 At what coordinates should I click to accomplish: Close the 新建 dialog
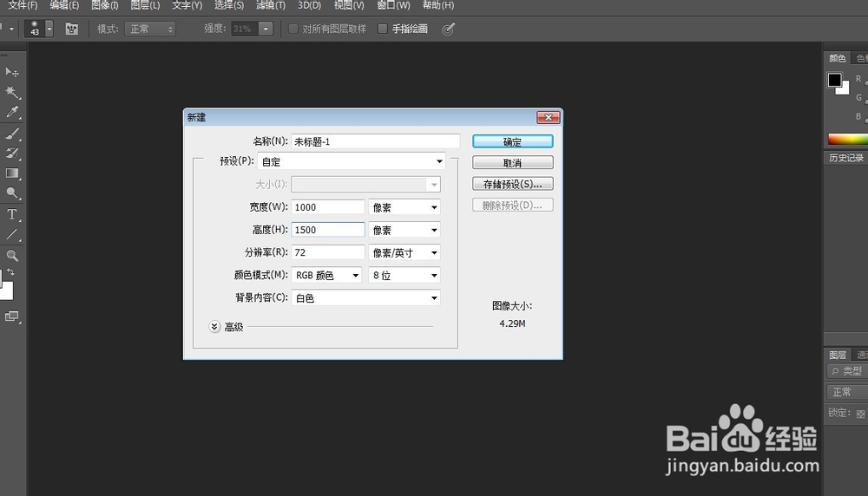click(x=548, y=117)
